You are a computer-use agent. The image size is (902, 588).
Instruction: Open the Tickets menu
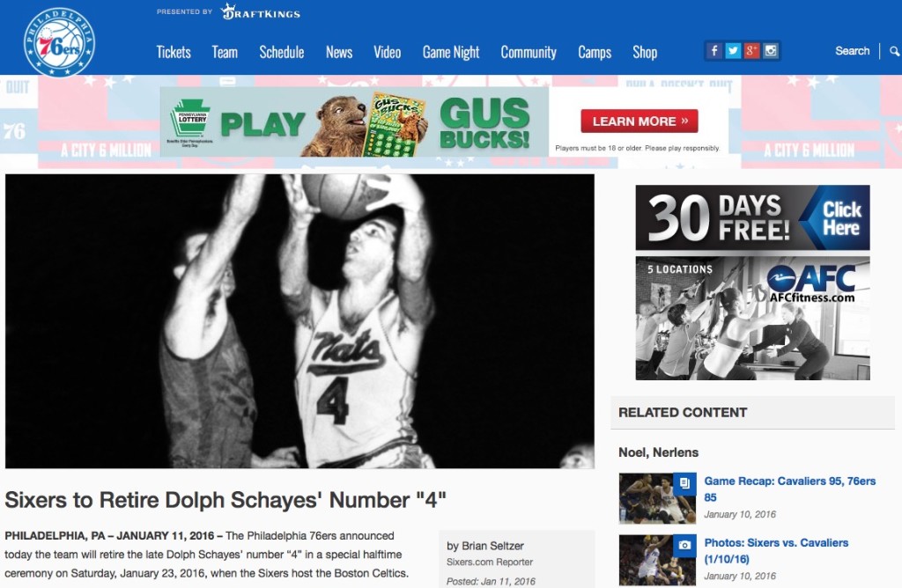(174, 52)
